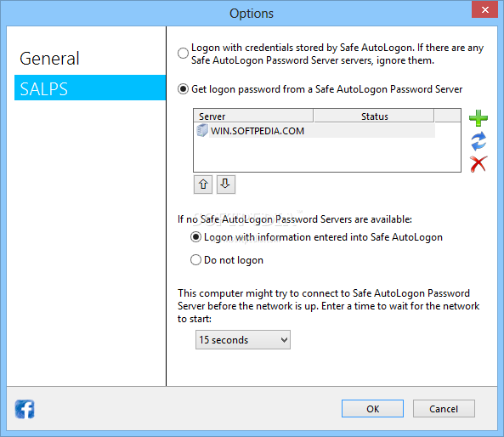Select Get logon password from Password Server

(x=183, y=89)
